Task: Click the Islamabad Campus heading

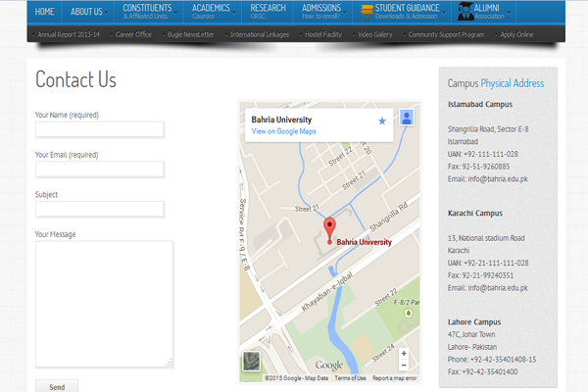Action: [480, 104]
